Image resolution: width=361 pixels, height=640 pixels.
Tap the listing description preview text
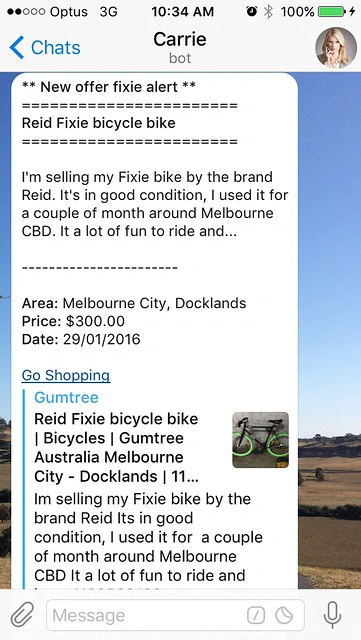(x=148, y=537)
